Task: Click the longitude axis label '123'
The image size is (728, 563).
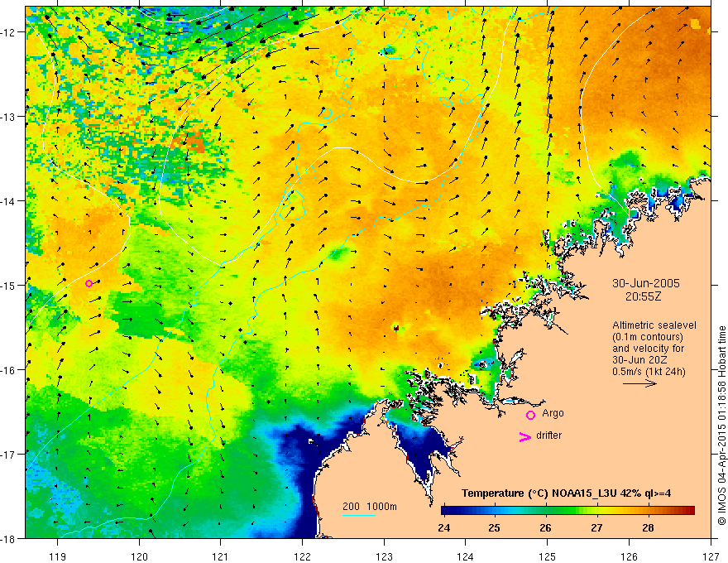Action: click(384, 556)
